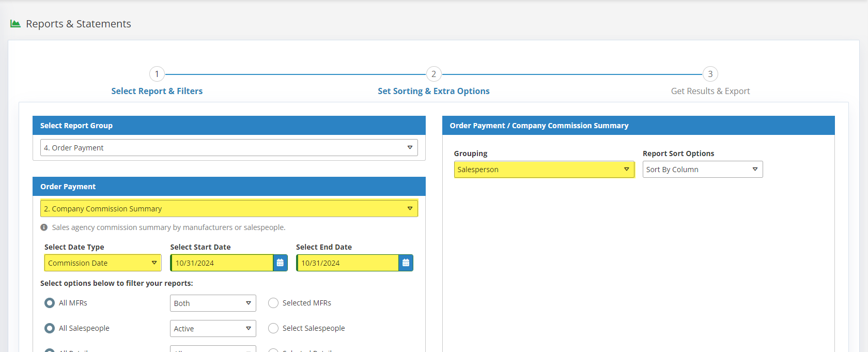Go to step 3 Get Results & Export
The width and height of the screenshot is (868, 352).
[x=710, y=91]
